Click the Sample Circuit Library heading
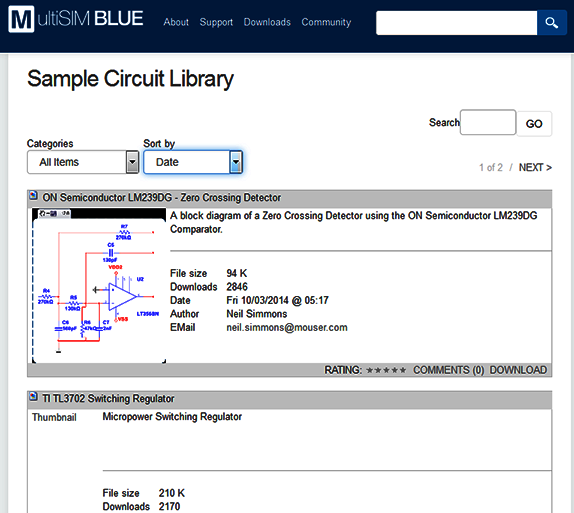 [x=130, y=79]
